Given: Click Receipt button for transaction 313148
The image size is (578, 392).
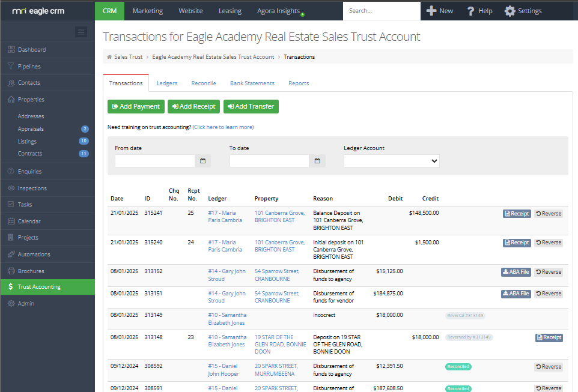Looking at the screenshot, I should pos(549,337).
